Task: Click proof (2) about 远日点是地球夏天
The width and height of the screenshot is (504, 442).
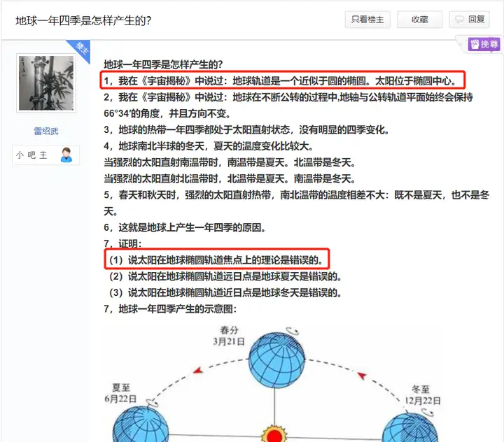Action: (x=225, y=276)
